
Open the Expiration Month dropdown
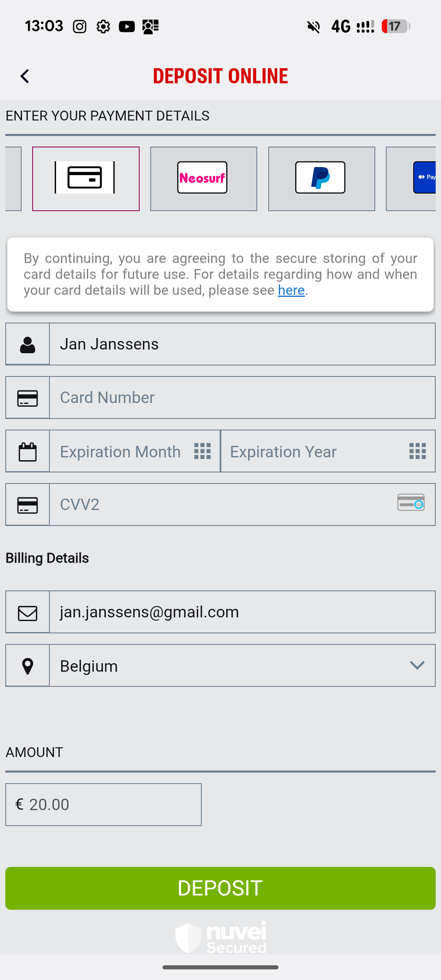click(135, 452)
